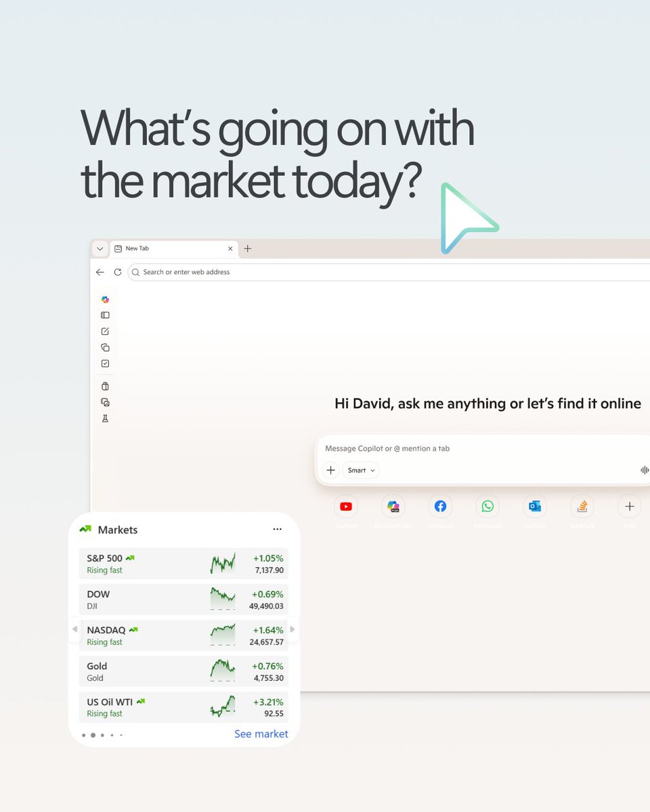
Task: Open Markets widget more options menu
Action: pyautogui.click(x=277, y=529)
